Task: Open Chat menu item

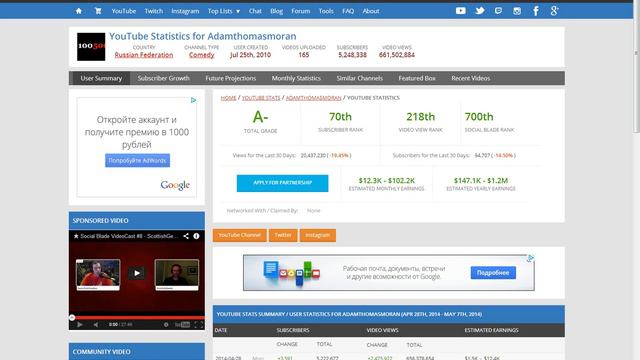Action: click(x=255, y=11)
